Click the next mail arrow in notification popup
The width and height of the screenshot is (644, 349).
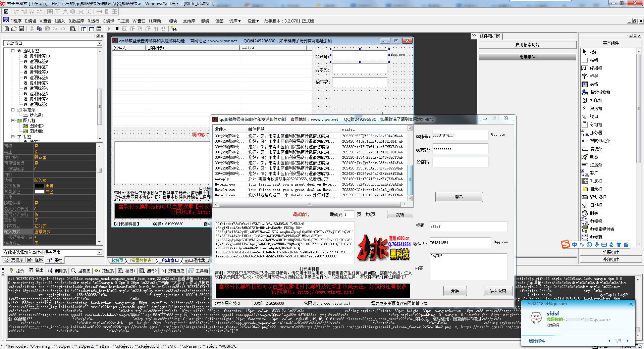(628, 341)
